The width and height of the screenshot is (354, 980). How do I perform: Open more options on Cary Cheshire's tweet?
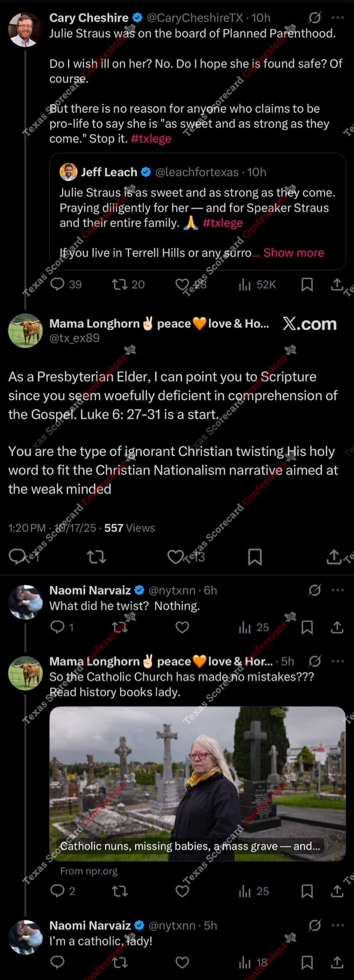coord(338,18)
